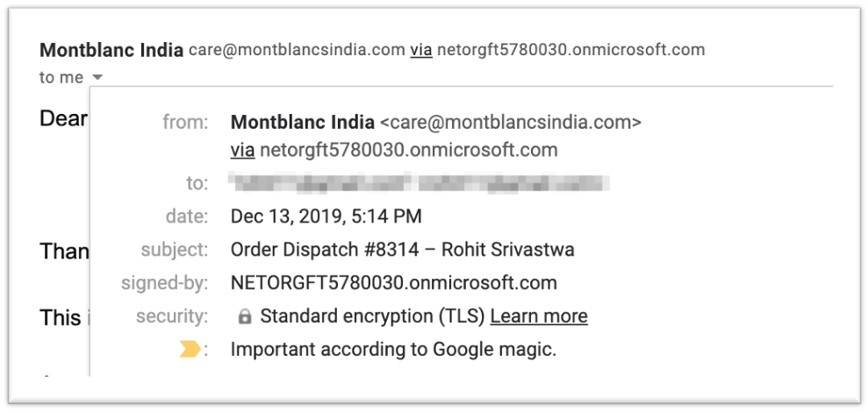Select the sender name "Montblanc India" in header
Image resolution: width=868 pixels, height=412 pixels.
click(111, 50)
